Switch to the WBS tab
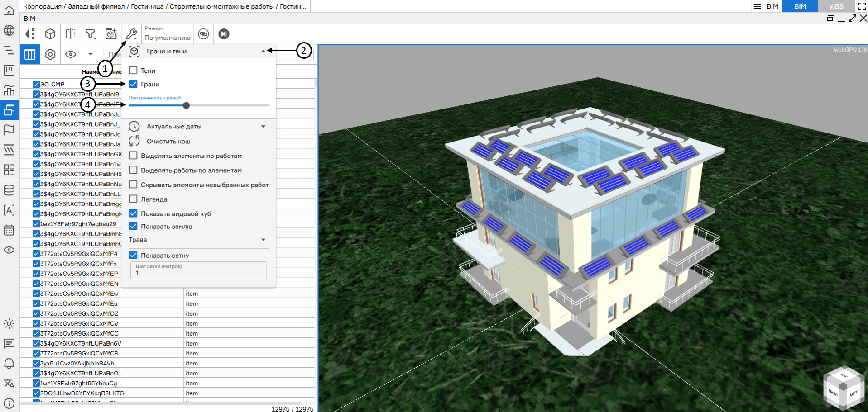 tap(836, 6)
